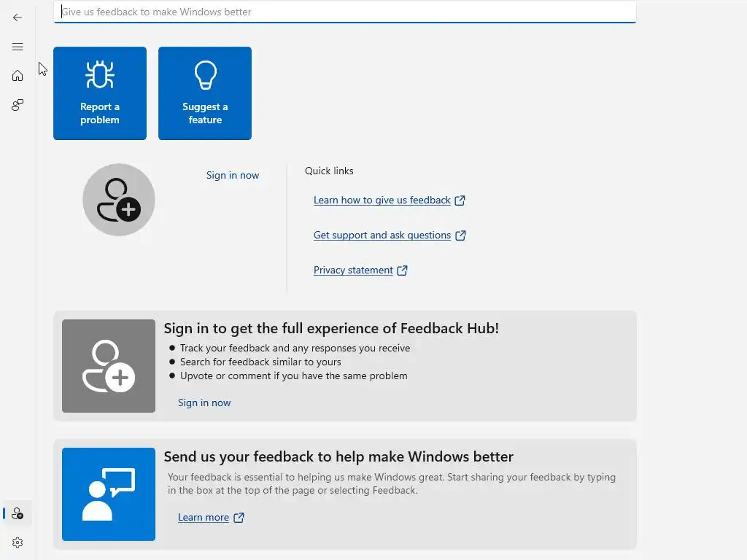Open the Feedback section icon in sidebar
Screen dimensions: 747x560
(18, 105)
